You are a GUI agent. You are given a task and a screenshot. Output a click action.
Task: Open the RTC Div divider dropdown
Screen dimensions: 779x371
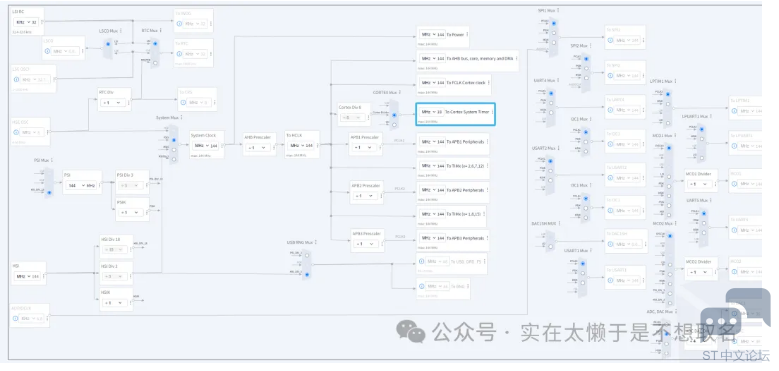point(114,103)
